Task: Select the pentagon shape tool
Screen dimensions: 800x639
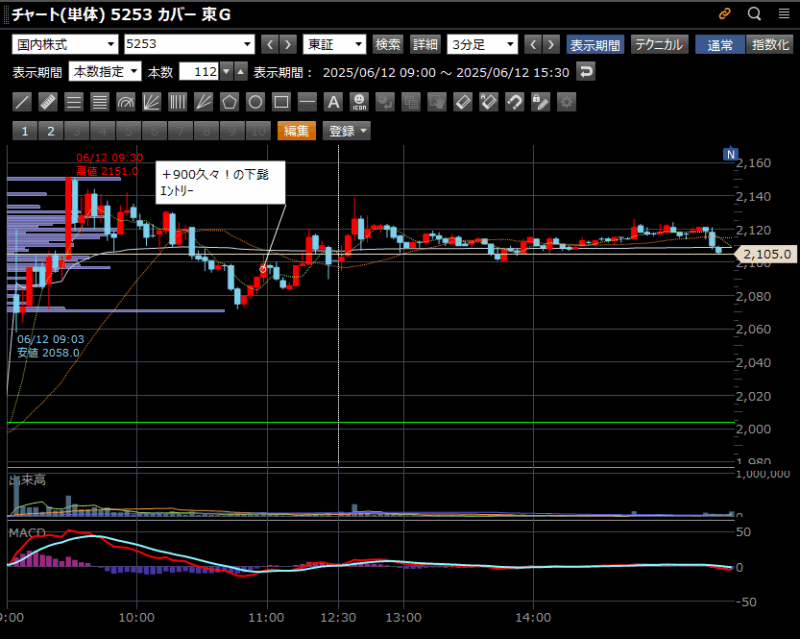Action: point(230,102)
